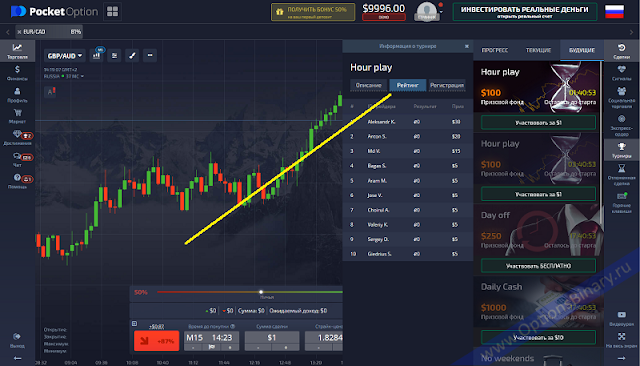Select the Регистрация tournament tab
Screen dimensions: 640x366
(x=447, y=85)
